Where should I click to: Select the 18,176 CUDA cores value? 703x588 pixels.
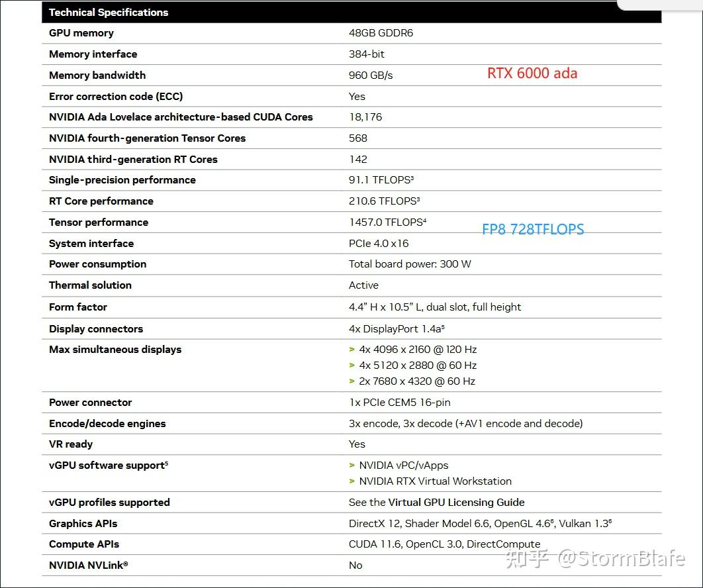click(365, 117)
